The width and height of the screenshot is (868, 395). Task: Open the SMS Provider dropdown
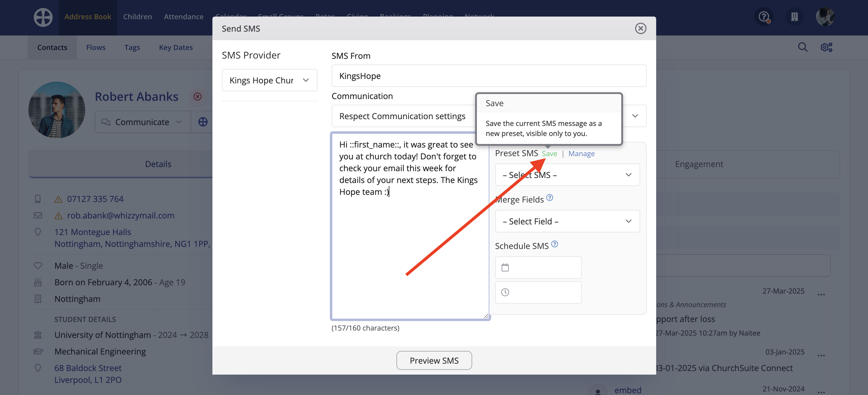[x=269, y=80]
